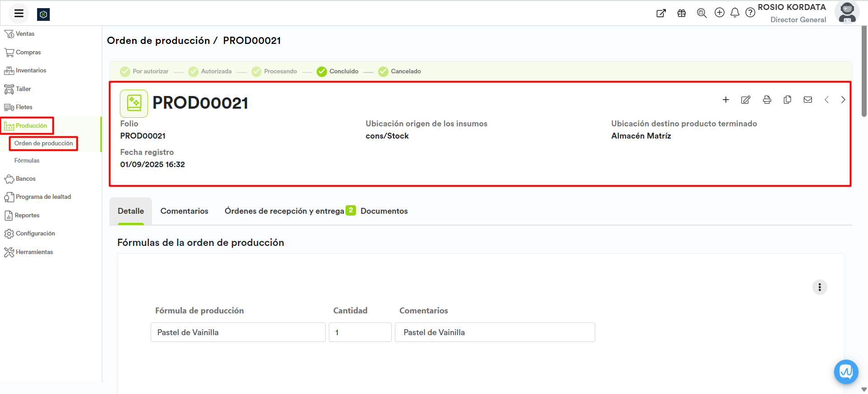Click the edit pencil icon
868x394 pixels.
pyautogui.click(x=745, y=100)
